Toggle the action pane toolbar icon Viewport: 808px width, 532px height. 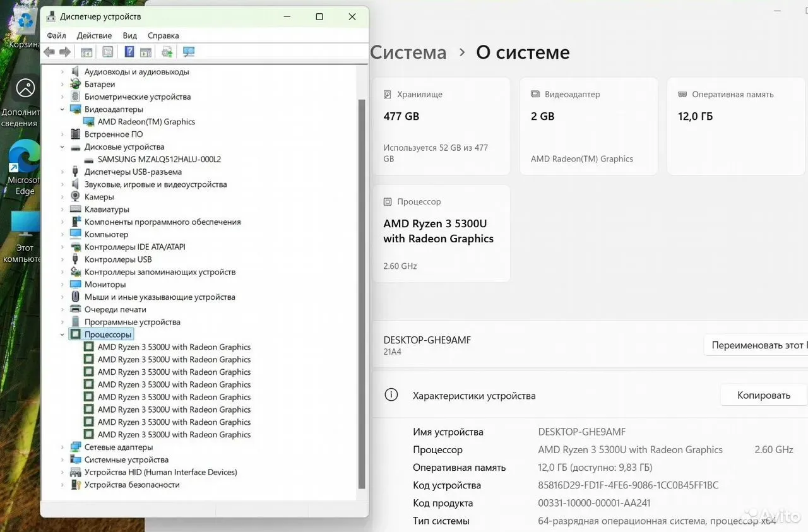point(146,52)
